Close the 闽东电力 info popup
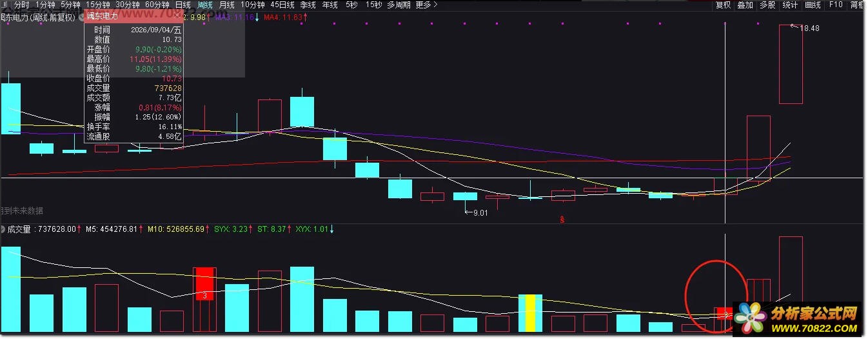868x339 pixels. coord(177,15)
